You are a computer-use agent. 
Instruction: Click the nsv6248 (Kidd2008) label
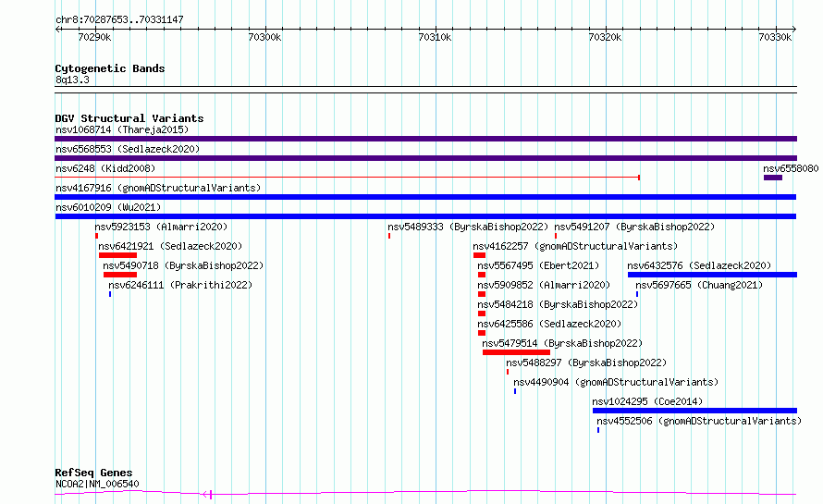click(105, 168)
